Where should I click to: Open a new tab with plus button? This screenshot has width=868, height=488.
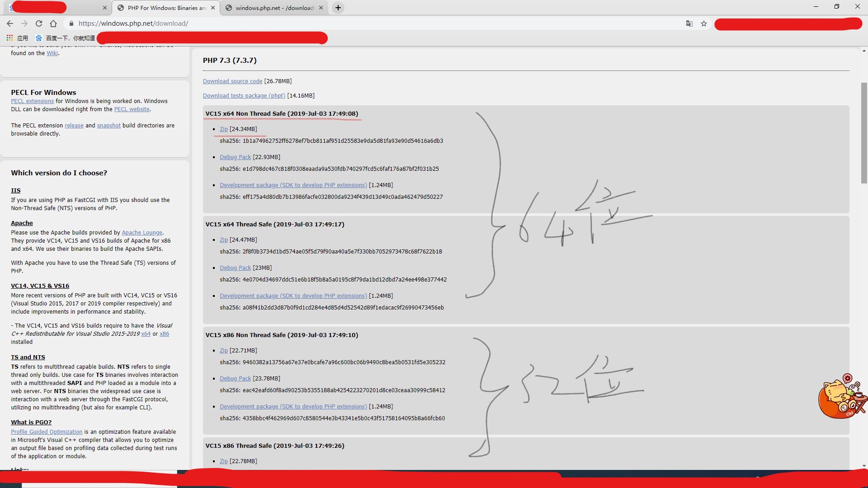click(x=338, y=8)
